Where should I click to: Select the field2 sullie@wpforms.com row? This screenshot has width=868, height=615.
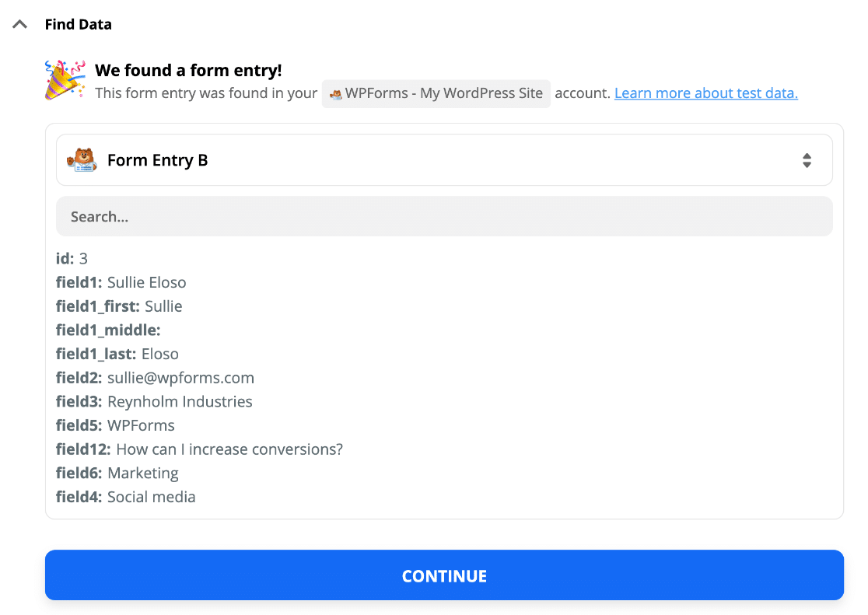pos(155,378)
